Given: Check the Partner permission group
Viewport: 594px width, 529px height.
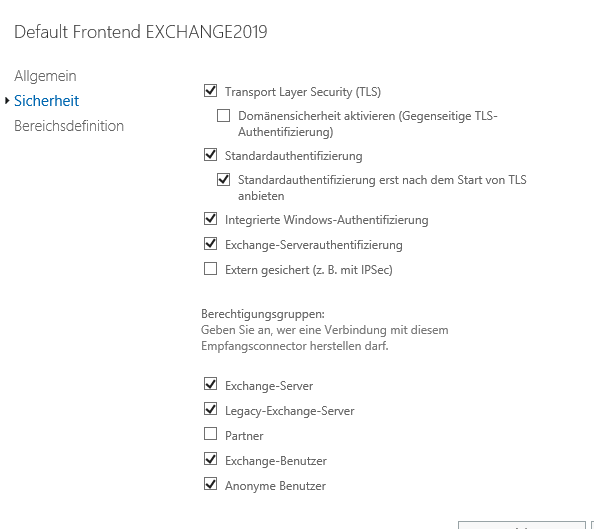Looking at the screenshot, I should [x=210, y=434].
